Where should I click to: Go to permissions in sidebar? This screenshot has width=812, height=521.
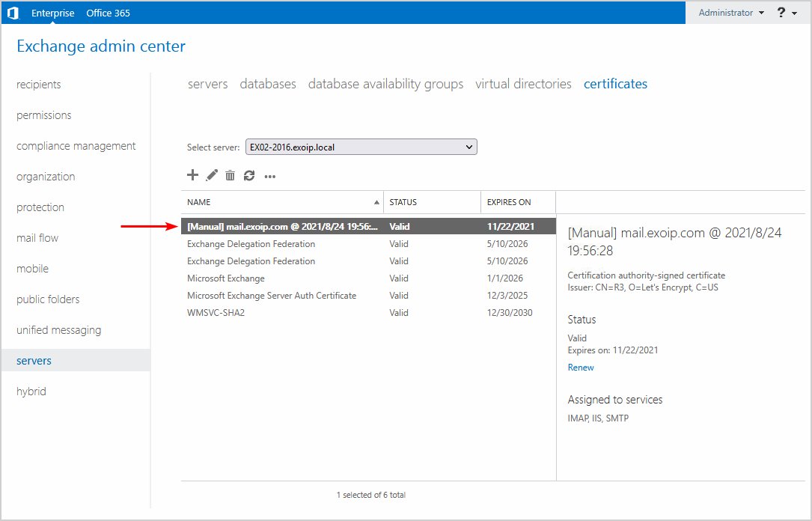point(44,115)
